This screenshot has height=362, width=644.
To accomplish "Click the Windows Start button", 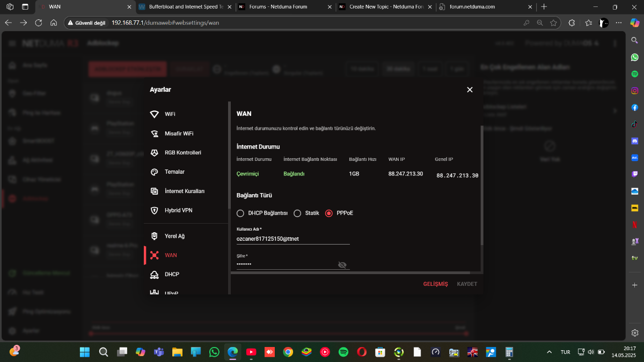I will click(85, 352).
